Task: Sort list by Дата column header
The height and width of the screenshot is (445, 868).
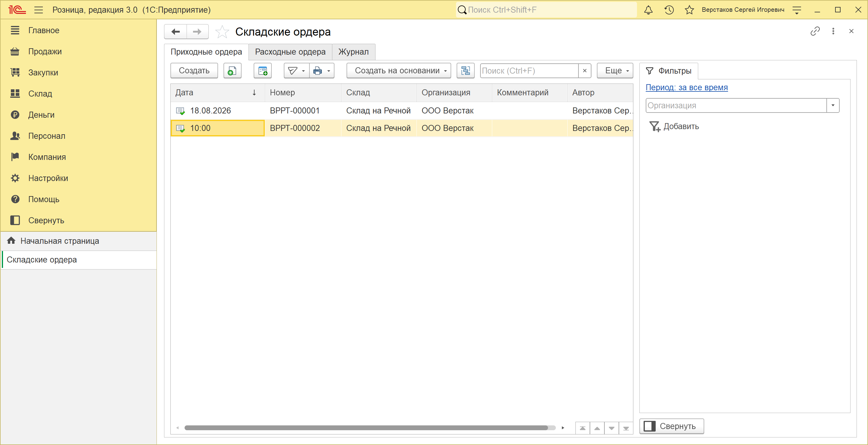Action: click(x=218, y=93)
